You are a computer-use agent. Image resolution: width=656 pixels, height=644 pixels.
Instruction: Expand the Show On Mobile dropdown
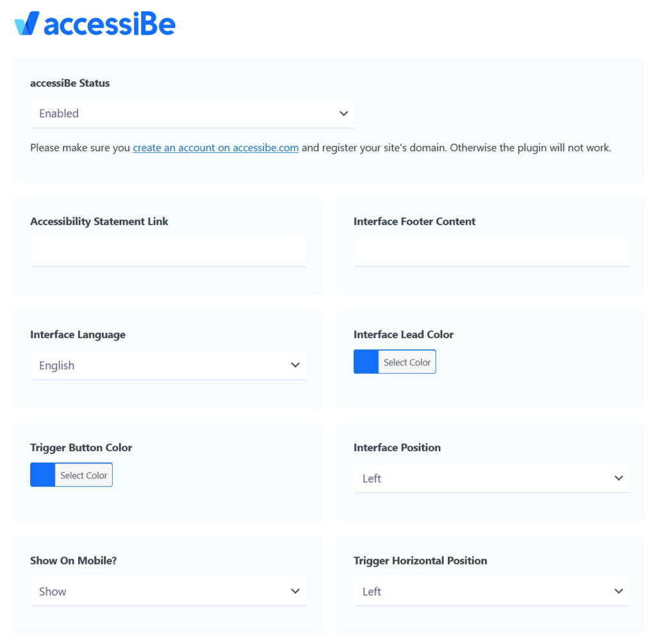(168, 591)
